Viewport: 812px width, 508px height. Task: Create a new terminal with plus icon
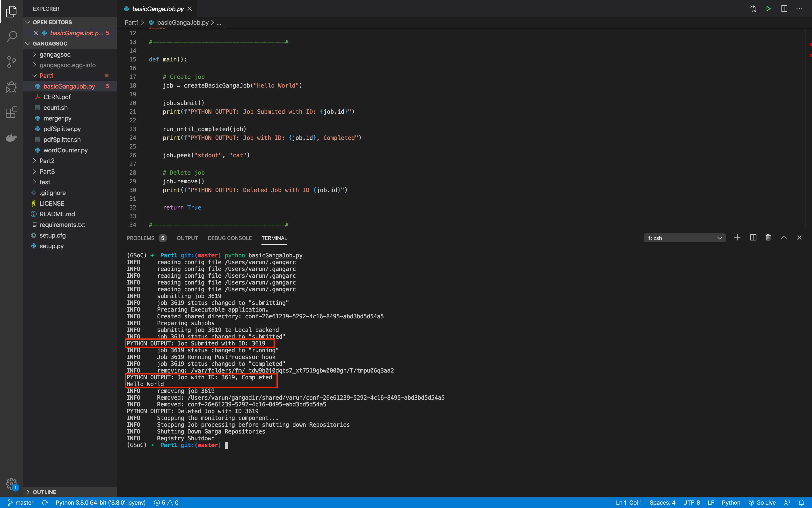[737, 238]
